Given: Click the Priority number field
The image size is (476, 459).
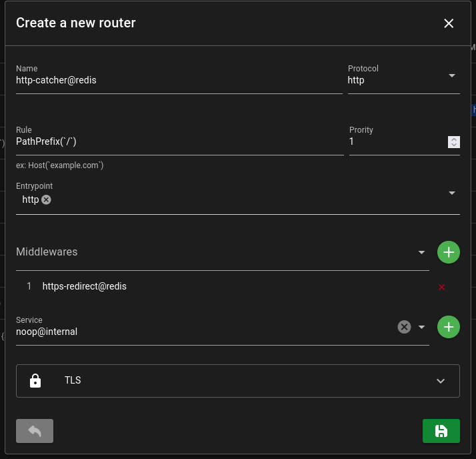Looking at the screenshot, I should click(x=397, y=142).
